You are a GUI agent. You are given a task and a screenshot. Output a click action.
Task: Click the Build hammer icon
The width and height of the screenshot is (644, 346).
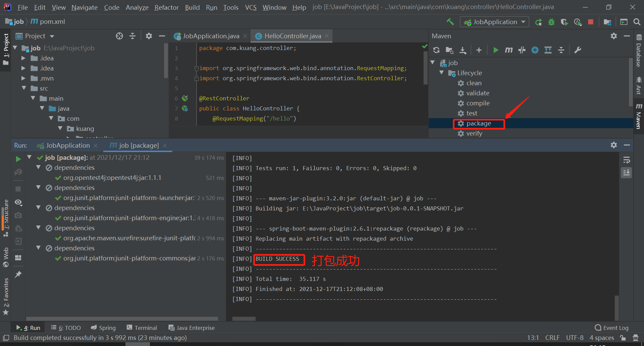[450, 22]
